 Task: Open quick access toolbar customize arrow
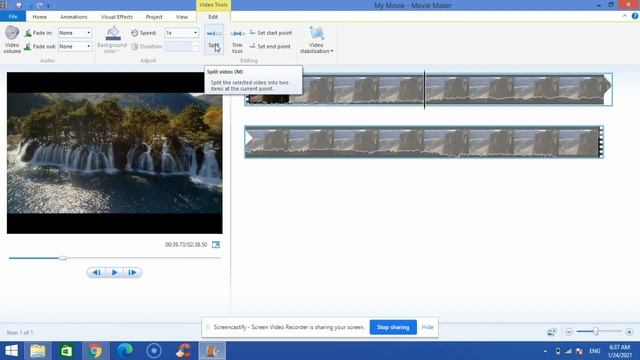click(49, 6)
